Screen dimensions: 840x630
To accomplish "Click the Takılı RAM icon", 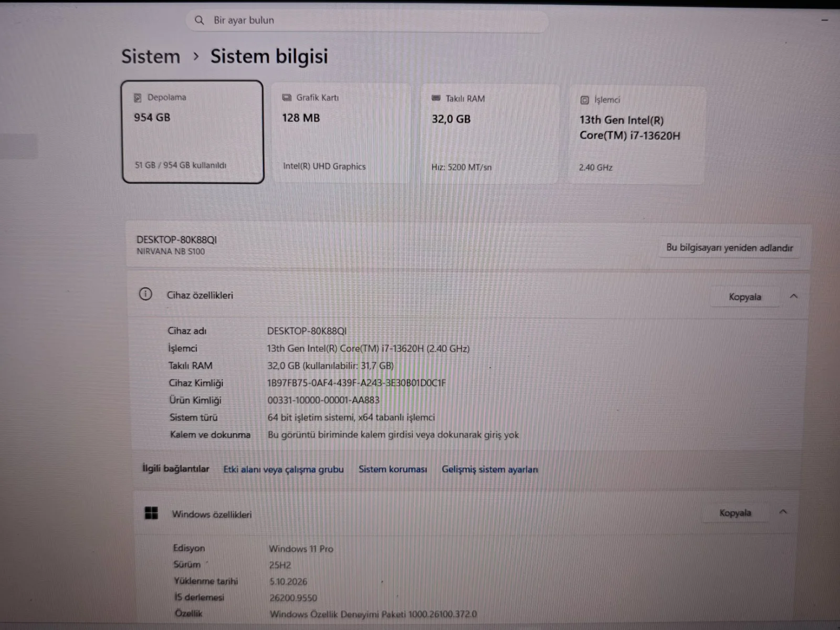I will point(436,98).
